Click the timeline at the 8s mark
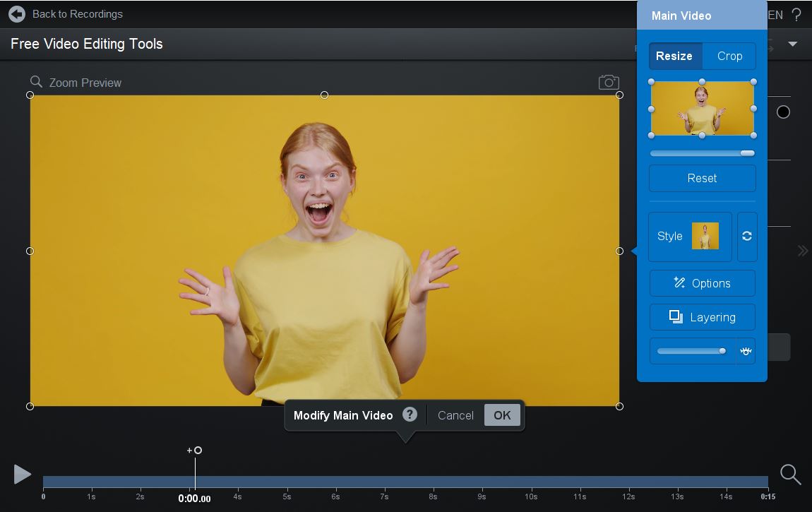The width and height of the screenshot is (812, 512). (433, 482)
